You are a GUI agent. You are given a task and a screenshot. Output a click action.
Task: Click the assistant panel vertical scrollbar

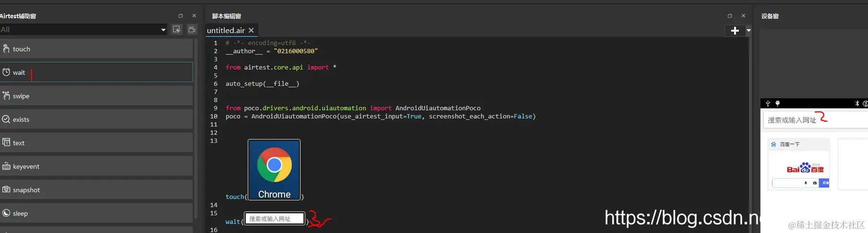196,129
